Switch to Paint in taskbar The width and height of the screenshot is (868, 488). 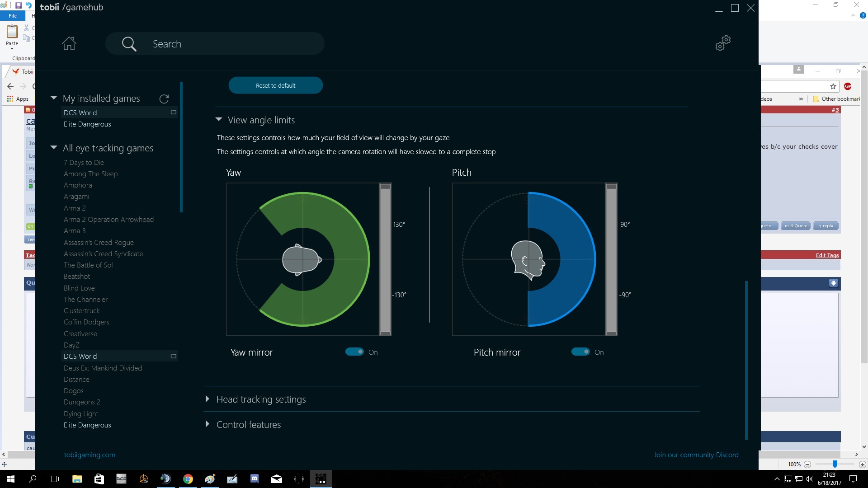(x=210, y=479)
